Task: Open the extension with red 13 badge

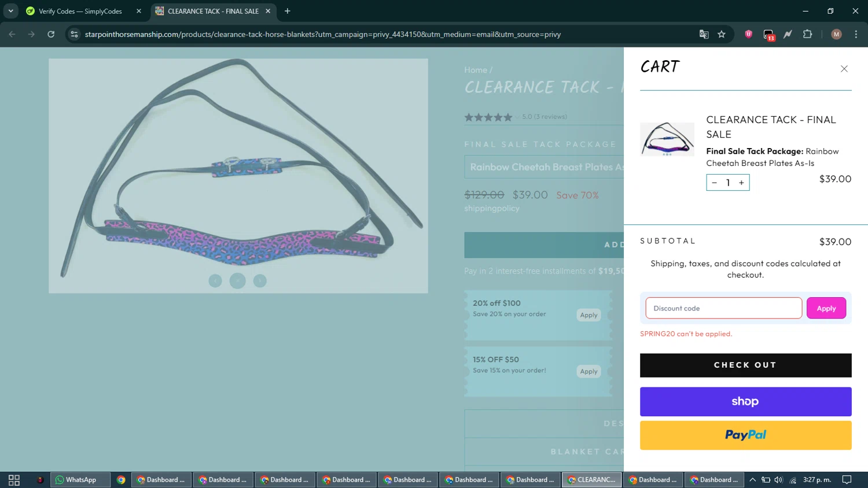Action: pyautogui.click(x=768, y=35)
